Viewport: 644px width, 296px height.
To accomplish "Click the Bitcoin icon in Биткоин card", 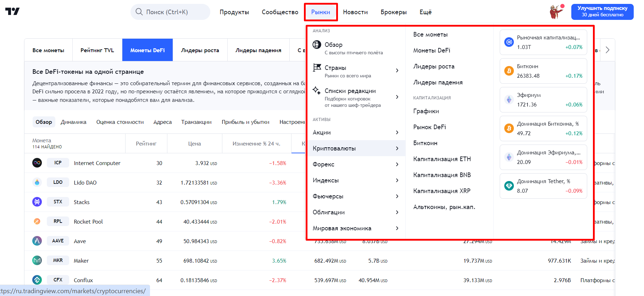I will [509, 71].
